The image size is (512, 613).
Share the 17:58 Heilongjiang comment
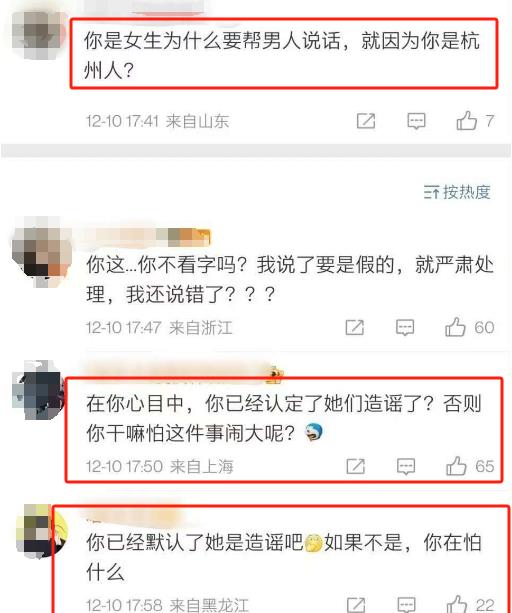coord(356,605)
